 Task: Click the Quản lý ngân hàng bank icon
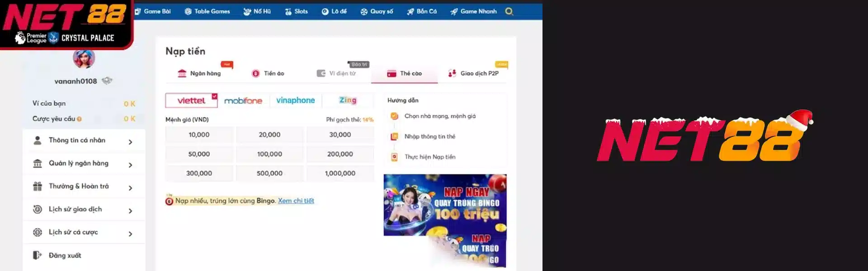(38, 164)
